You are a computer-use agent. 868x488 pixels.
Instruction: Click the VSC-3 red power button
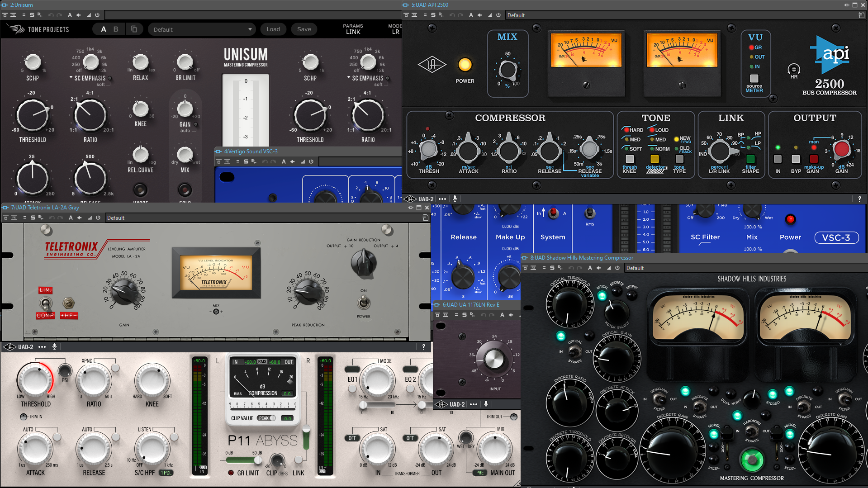[790, 219]
